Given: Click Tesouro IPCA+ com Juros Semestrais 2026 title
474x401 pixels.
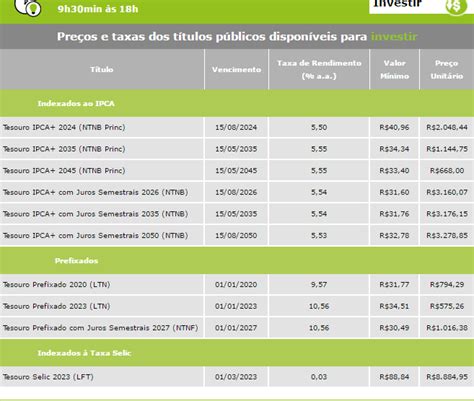Looking at the screenshot, I should (95, 192).
